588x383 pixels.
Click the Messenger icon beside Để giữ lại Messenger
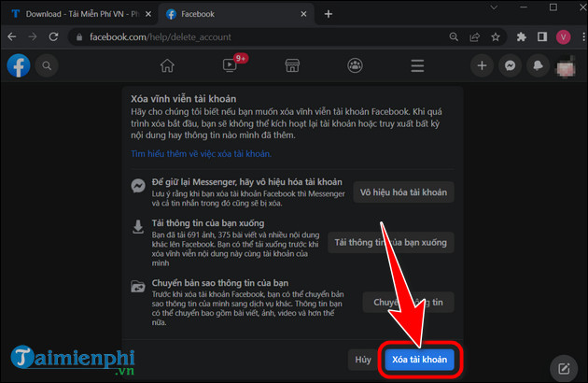pos(138,186)
